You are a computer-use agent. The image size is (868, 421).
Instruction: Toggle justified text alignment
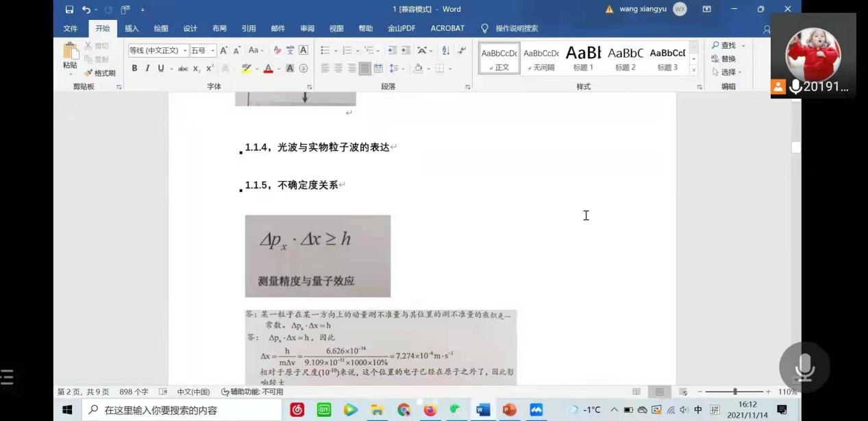tap(364, 69)
